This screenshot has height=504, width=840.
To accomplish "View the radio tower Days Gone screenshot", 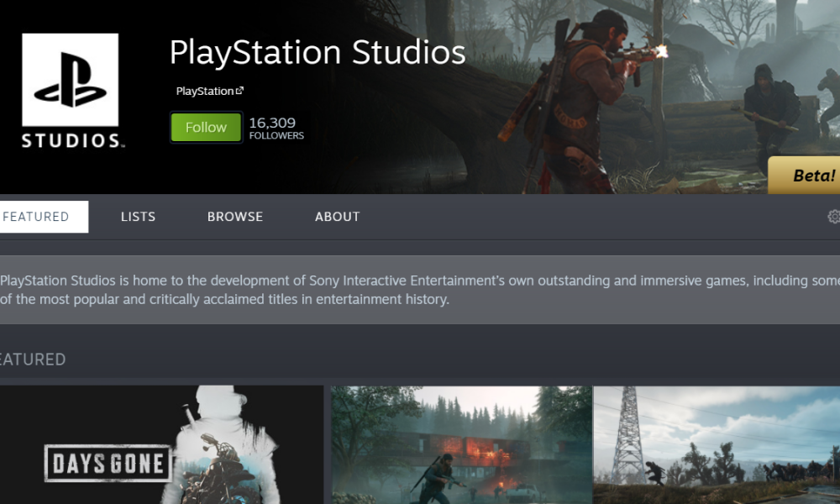I will pyautogui.click(x=717, y=444).
